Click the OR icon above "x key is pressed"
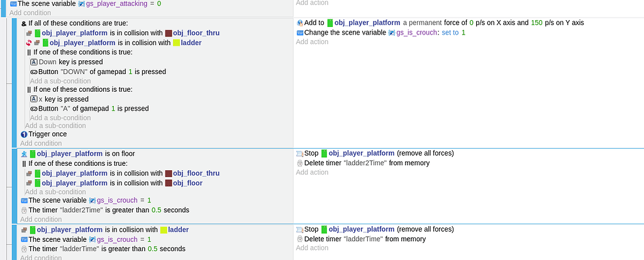The width and height of the screenshot is (644, 260). pos(29,89)
